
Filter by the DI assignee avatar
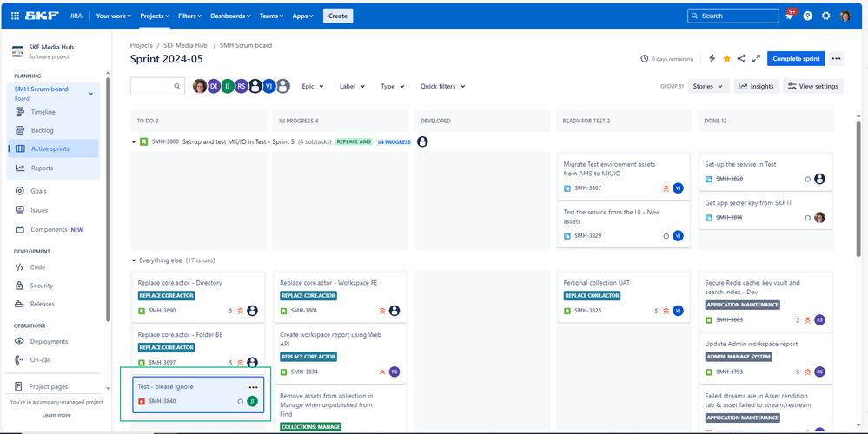click(x=214, y=86)
